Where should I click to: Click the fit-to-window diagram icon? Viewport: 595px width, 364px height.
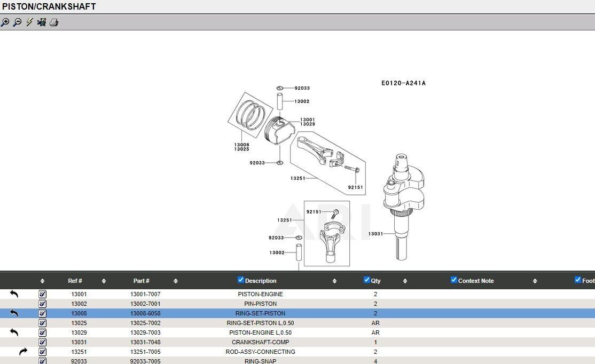pyautogui.click(x=42, y=22)
